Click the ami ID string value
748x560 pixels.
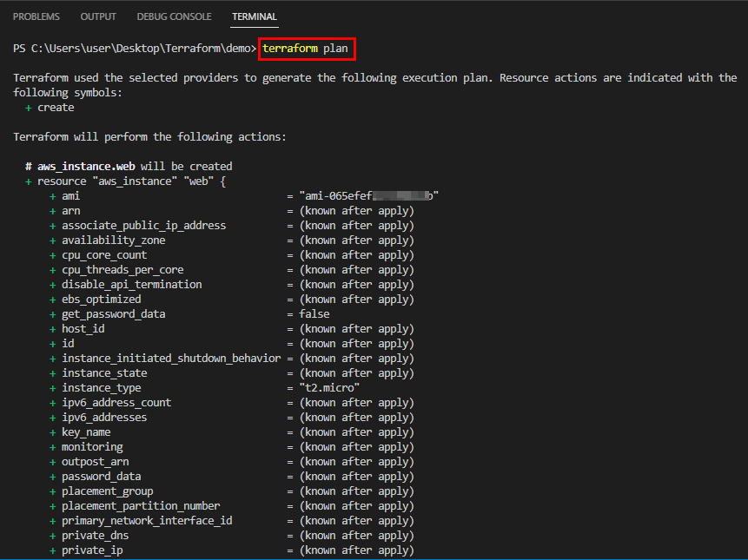tap(368, 196)
